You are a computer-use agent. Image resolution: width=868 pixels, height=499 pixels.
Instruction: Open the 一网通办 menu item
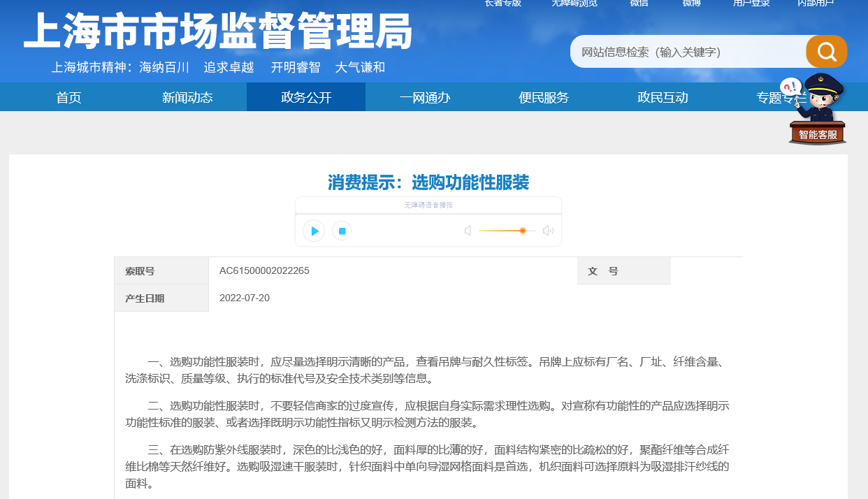(x=425, y=97)
